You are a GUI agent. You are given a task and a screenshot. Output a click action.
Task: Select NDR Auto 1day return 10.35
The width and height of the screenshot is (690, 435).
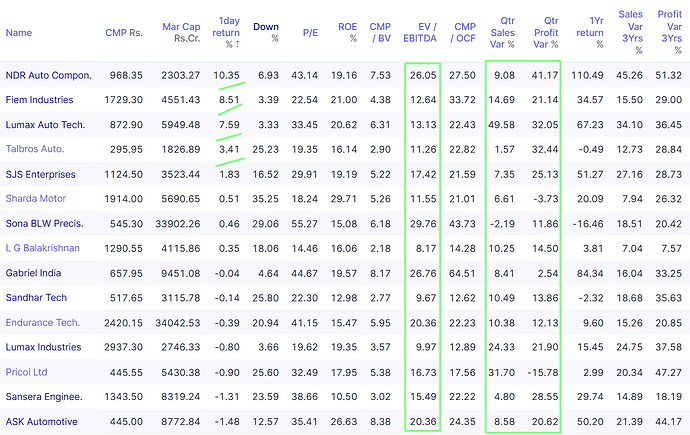(227, 75)
